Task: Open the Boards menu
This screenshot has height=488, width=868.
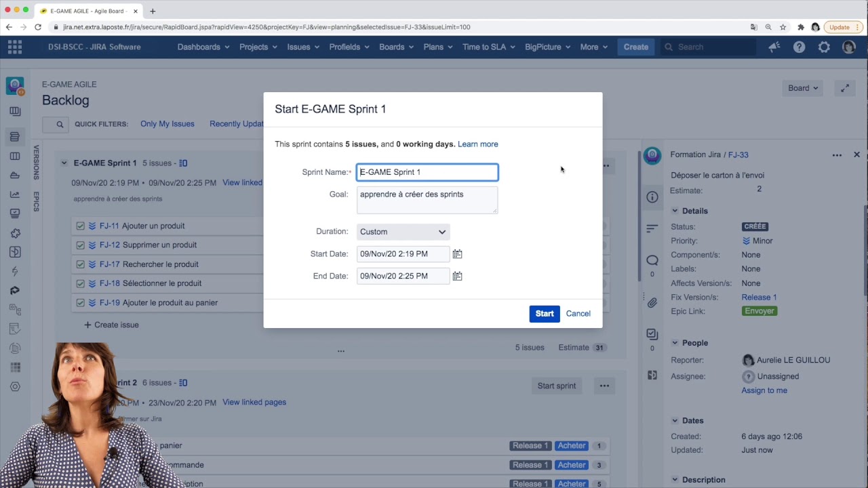Action: pyautogui.click(x=397, y=47)
